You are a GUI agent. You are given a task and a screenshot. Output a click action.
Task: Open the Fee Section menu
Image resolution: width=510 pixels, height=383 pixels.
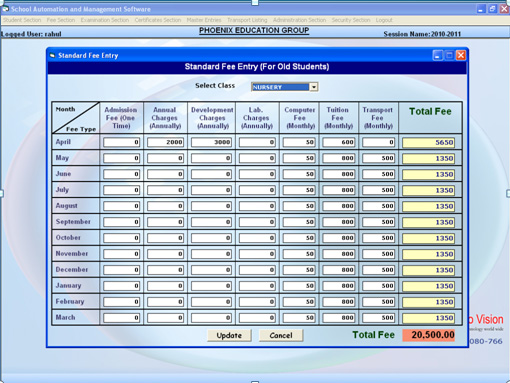coord(61,20)
